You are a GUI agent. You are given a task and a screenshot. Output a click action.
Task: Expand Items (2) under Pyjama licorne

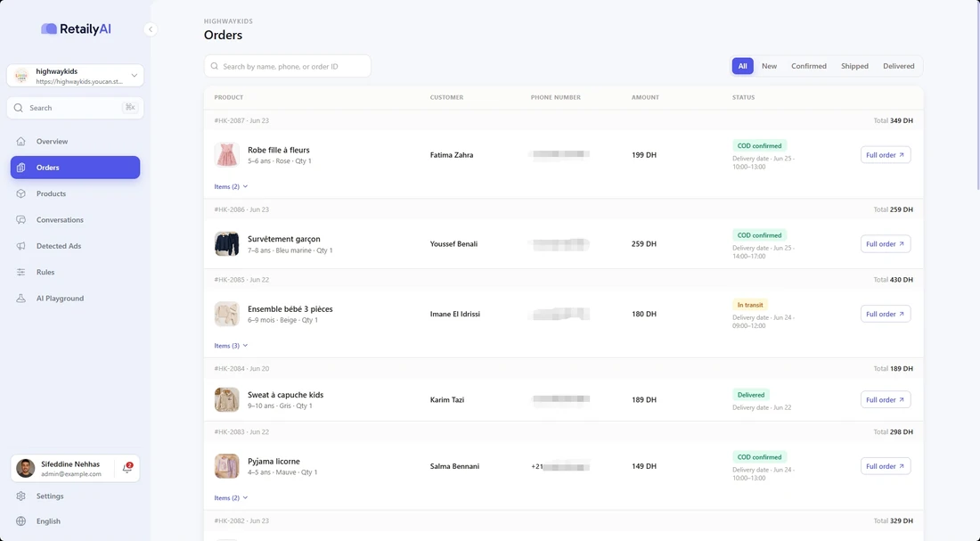pos(232,498)
